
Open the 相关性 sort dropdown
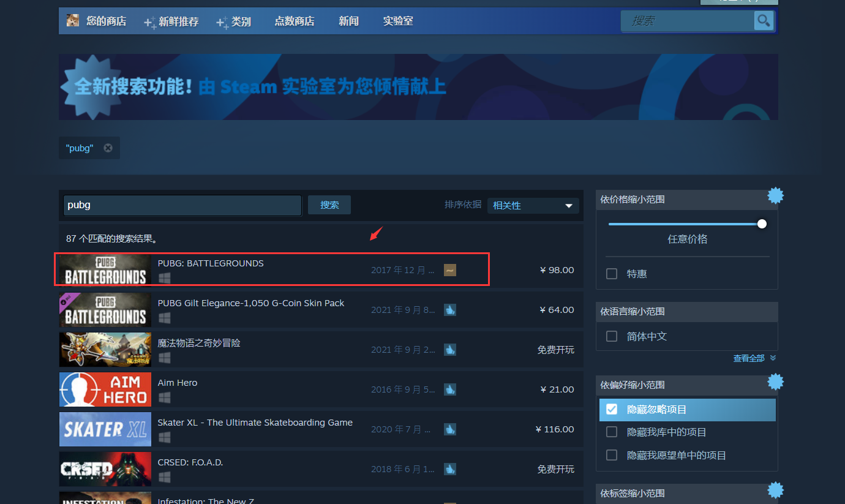(x=533, y=205)
